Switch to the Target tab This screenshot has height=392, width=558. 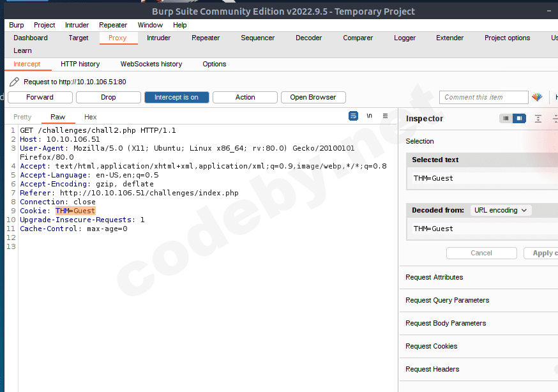[x=79, y=38]
